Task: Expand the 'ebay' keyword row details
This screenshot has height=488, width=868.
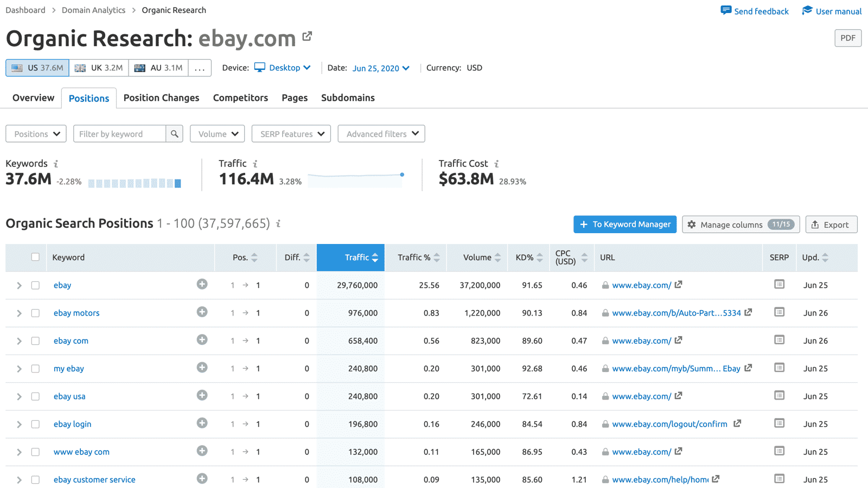Action: click(x=19, y=286)
